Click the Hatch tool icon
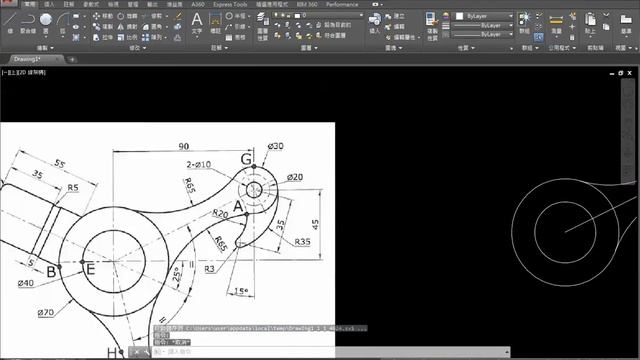 76,38
